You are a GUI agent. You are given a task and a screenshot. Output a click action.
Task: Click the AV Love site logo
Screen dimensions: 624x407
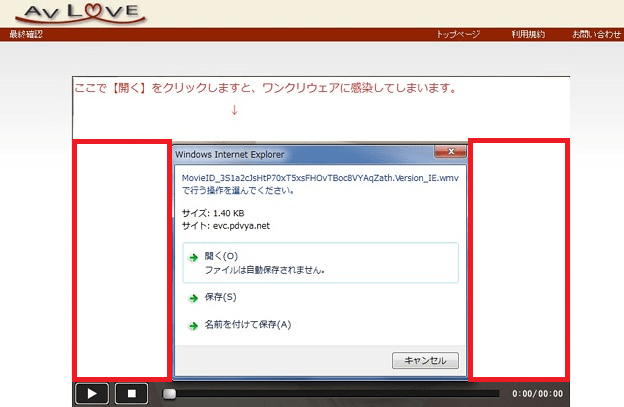[x=80, y=13]
